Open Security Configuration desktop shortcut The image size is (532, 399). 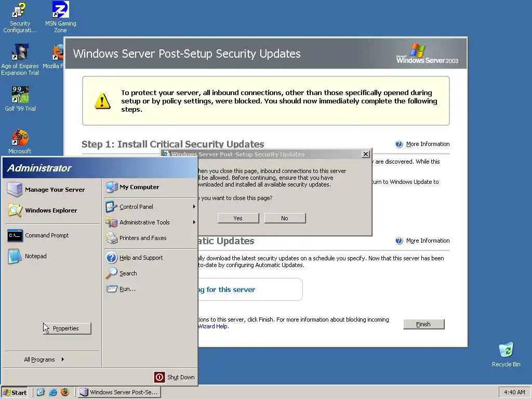20,18
